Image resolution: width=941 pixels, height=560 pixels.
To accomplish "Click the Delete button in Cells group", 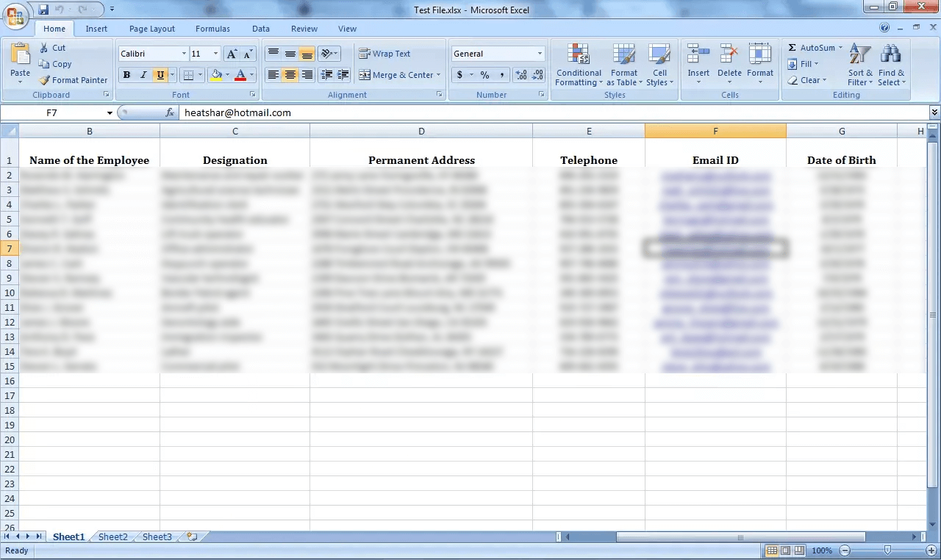I will (729, 65).
